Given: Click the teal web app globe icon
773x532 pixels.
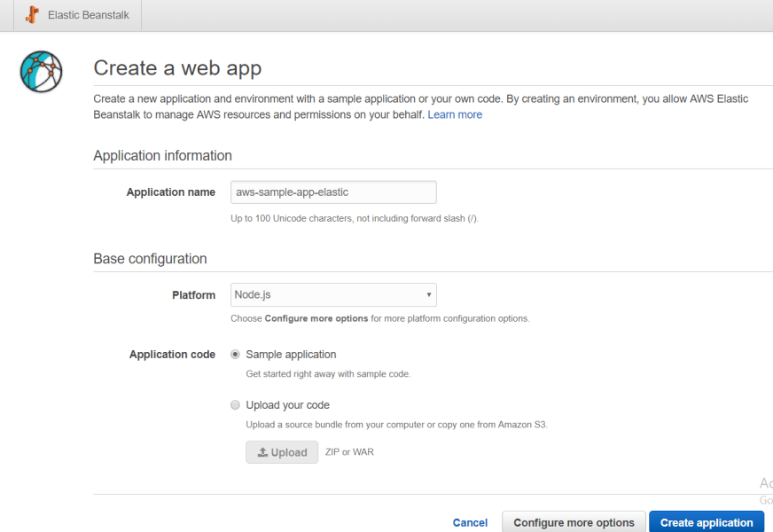Looking at the screenshot, I should coord(42,72).
